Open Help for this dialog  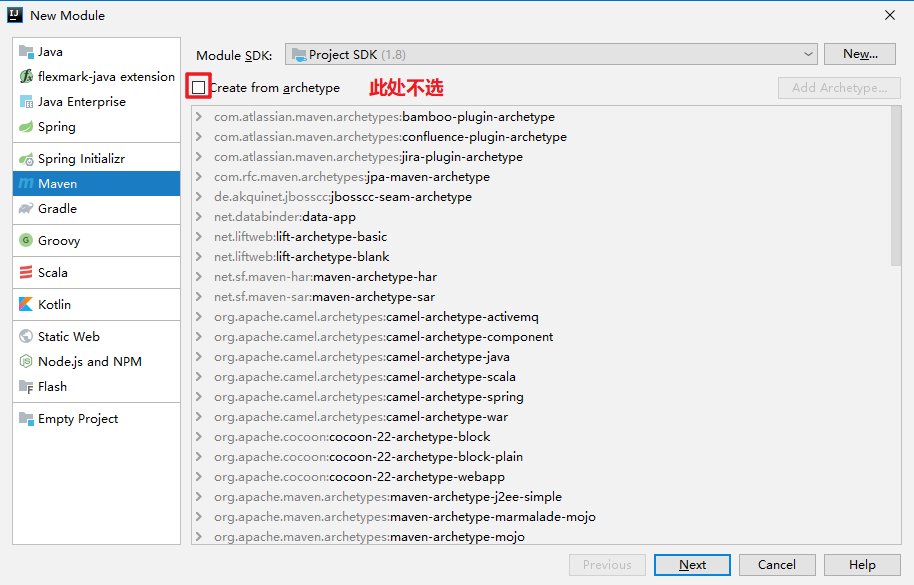point(862,565)
